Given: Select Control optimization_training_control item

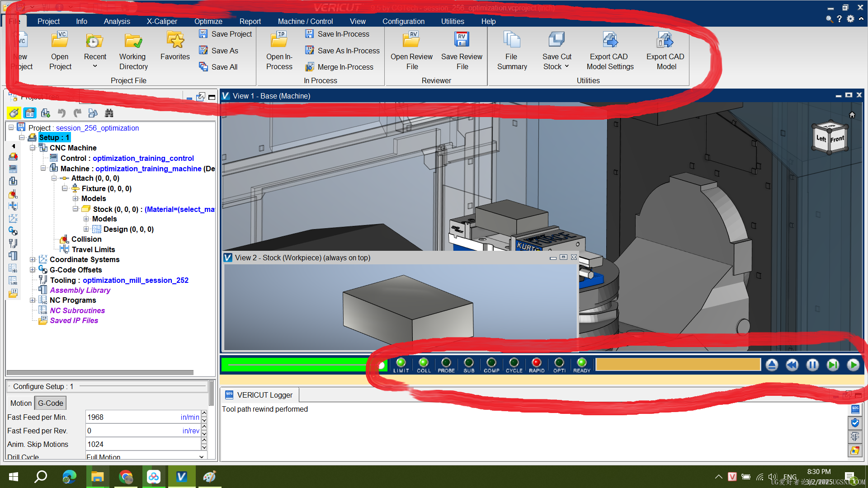Looking at the screenshot, I should (127, 158).
